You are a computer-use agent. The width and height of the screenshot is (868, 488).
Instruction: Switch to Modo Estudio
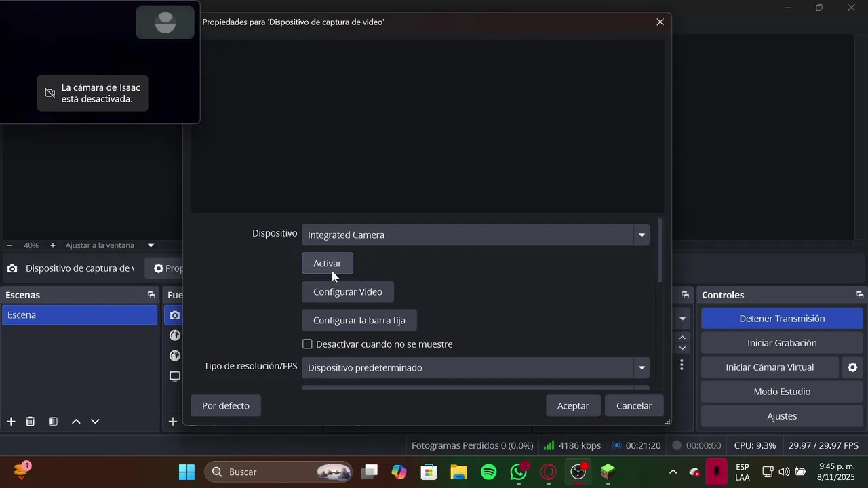[x=782, y=392]
